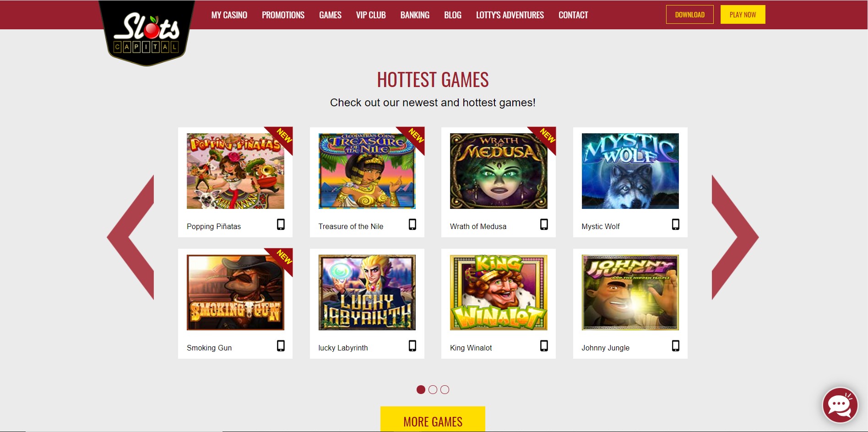Select the third carousel page dot

click(x=445, y=389)
